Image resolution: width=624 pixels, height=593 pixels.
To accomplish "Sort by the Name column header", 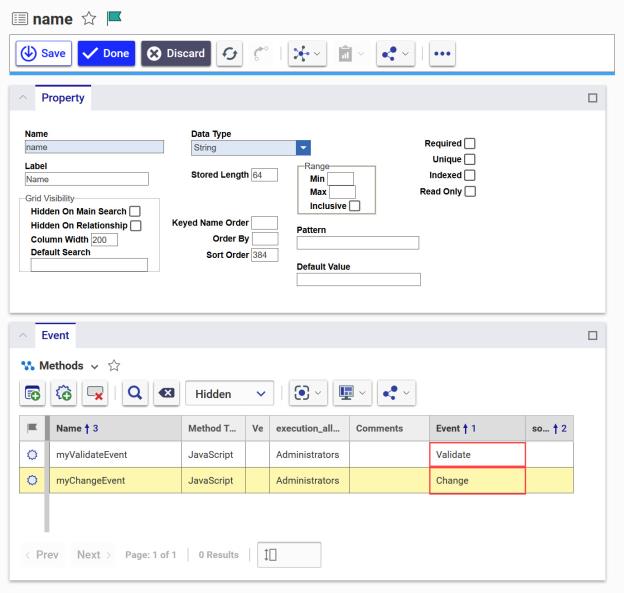I will (115, 428).
